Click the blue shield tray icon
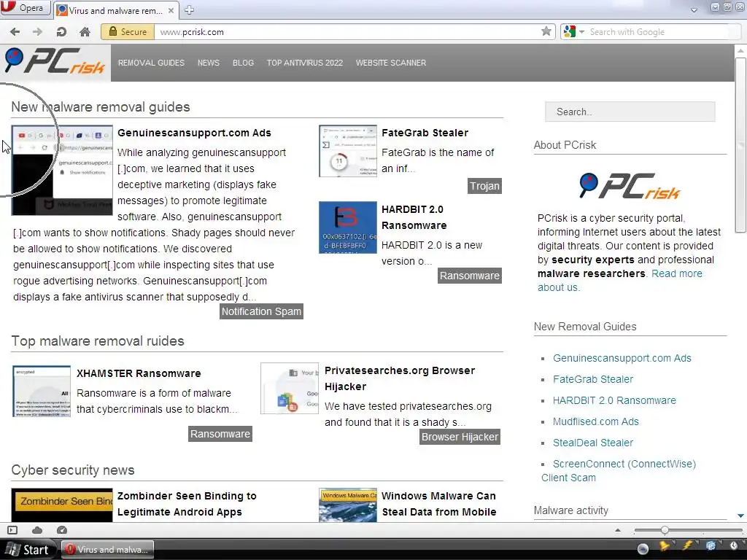Image resolution: width=747 pixels, height=560 pixels. click(711, 546)
